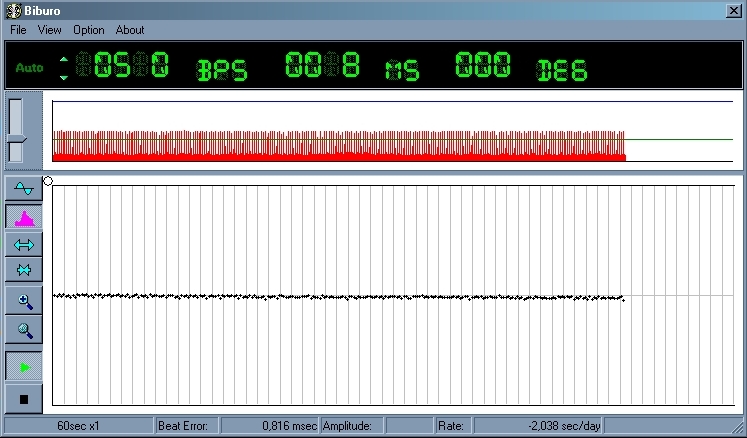Open the File menu
Screen dimensions: 747x438
coord(18,30)
